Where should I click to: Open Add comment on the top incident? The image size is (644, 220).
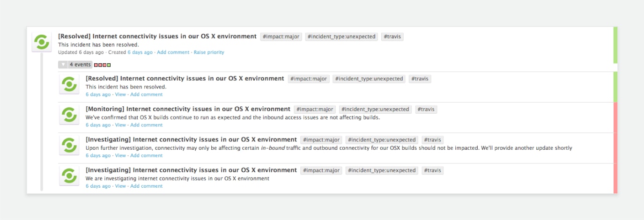tap(173, 52)
